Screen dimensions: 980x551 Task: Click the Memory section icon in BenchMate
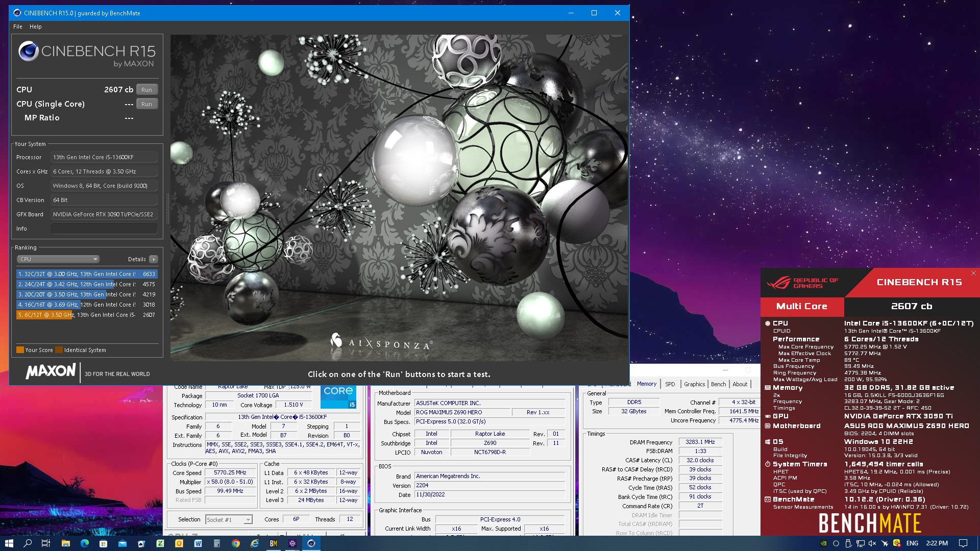[768, 388]
